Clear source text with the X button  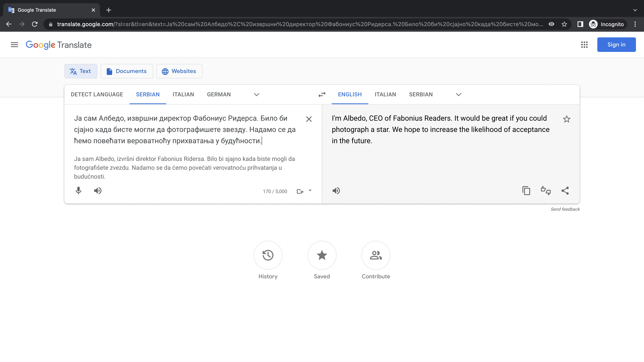(309, 119)
